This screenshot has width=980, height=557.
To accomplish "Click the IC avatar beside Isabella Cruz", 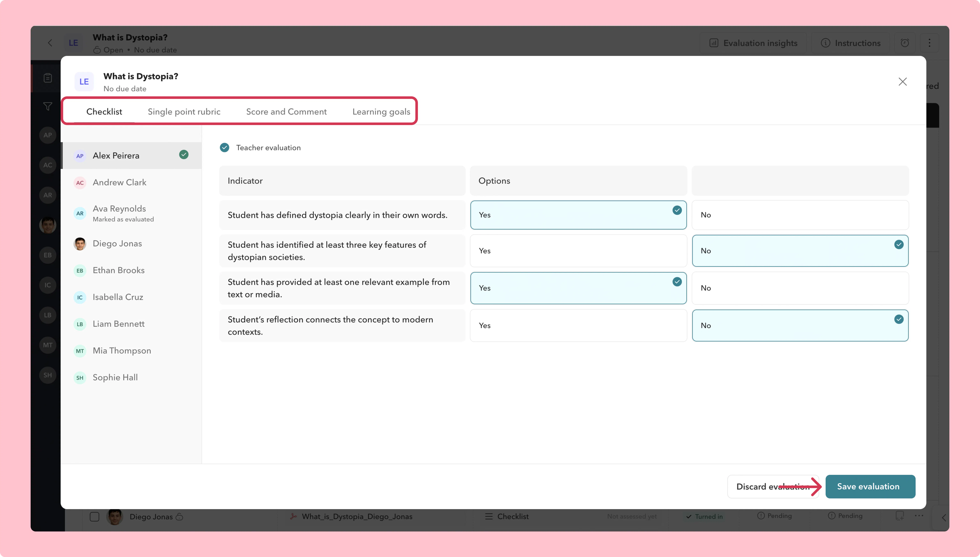I will coord(80,297).
